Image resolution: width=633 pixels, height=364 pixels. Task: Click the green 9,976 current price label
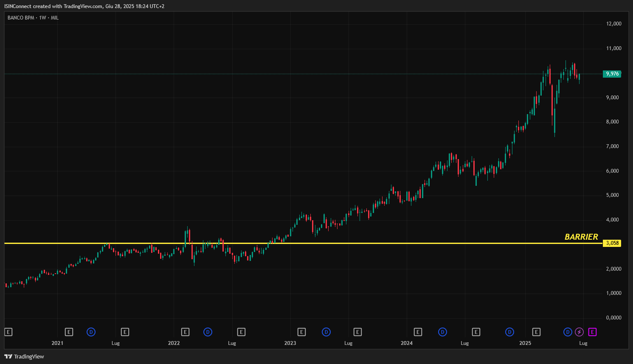(x=612, y=74)
